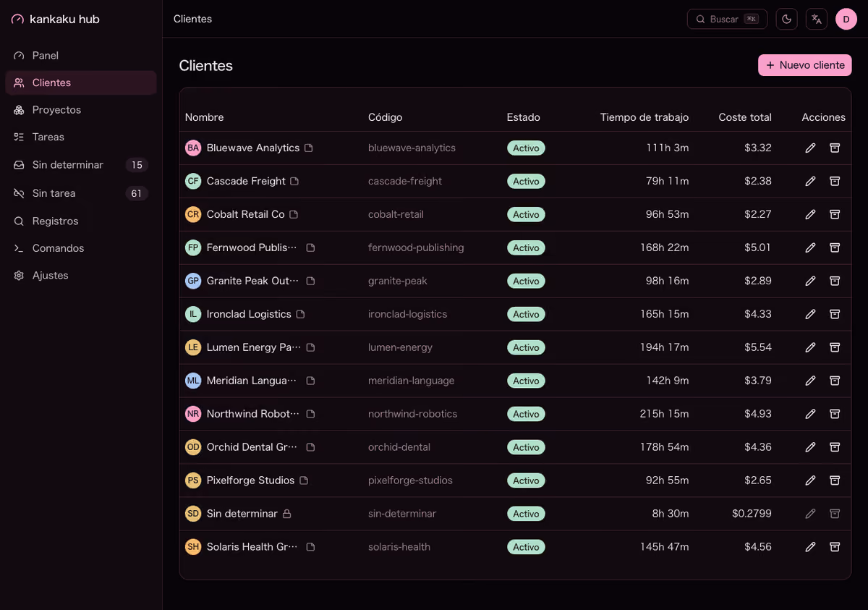Click the Meridian Language client name
Image resolution: width=868 pixels, height=610 pixels.
pyautogui.click(x=252, y=381)
